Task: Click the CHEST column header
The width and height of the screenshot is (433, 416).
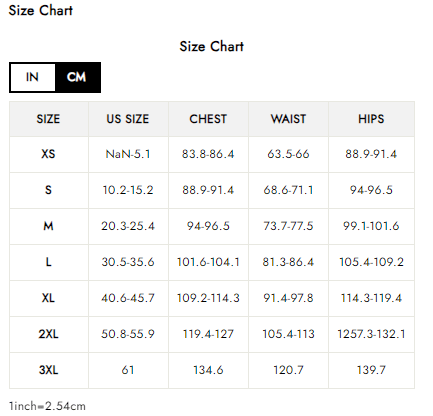Action: [x=208, y=119]
